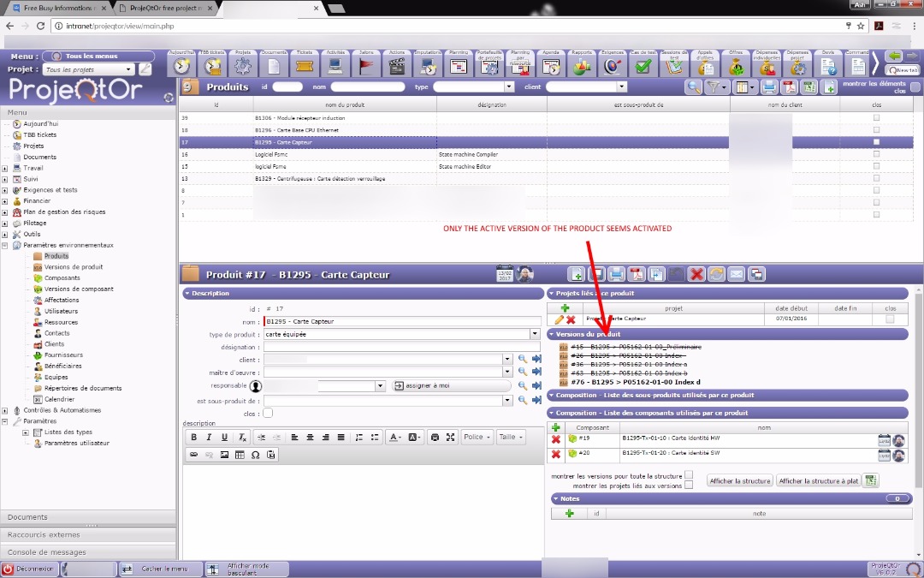The width and height of the screenshot is (924, 578).
Task: Refresh the product detail with the orange arrows
Action: pyautogui.click(x=716, y=274)
